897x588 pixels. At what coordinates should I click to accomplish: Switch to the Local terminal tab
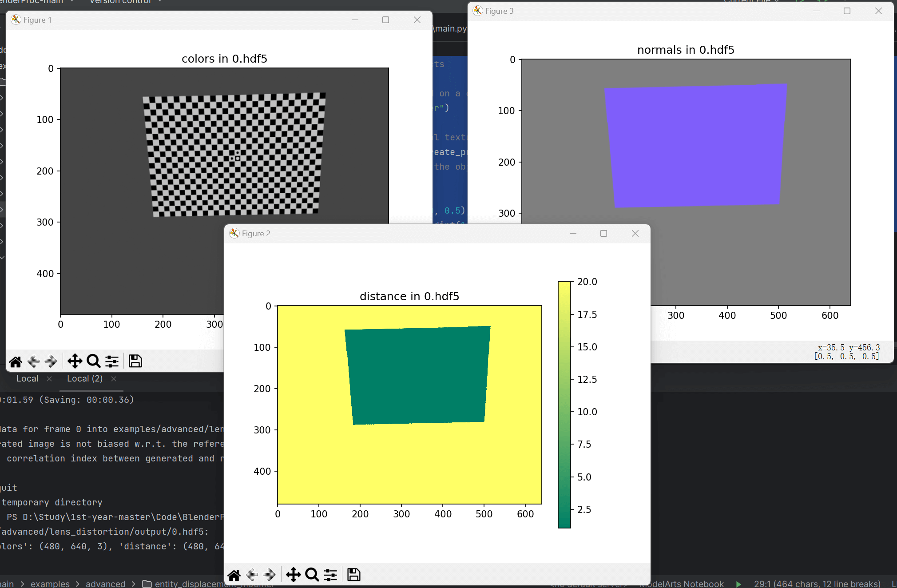point(28,379)
